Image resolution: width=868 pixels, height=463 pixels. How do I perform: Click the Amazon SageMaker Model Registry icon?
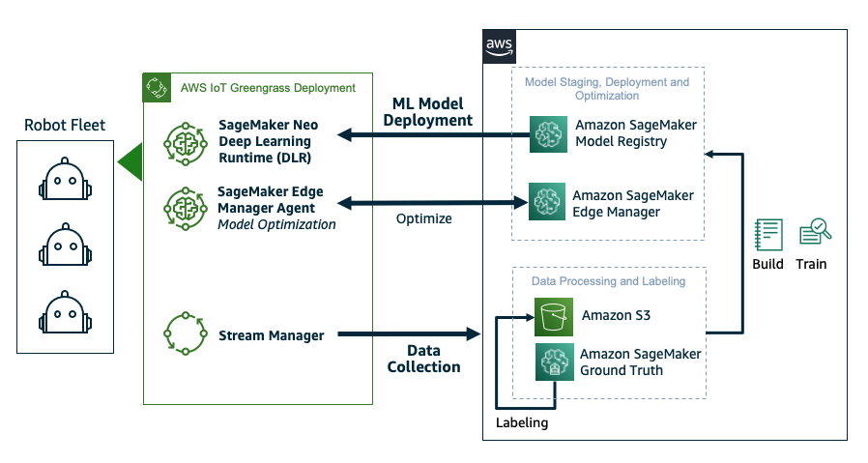548,134
